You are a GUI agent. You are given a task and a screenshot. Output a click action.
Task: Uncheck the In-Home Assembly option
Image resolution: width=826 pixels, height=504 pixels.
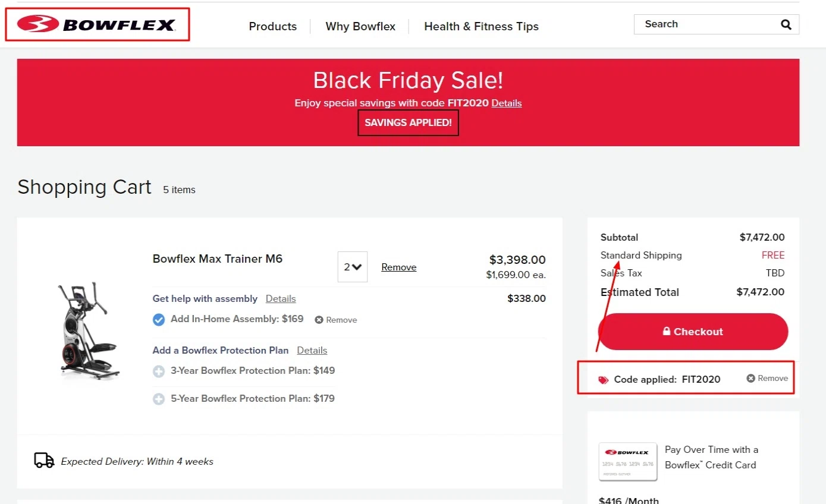pos(159,320)
